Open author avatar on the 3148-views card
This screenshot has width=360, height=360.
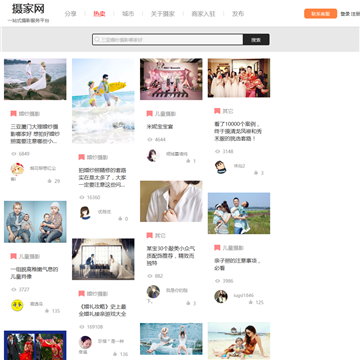coord(221,167)
